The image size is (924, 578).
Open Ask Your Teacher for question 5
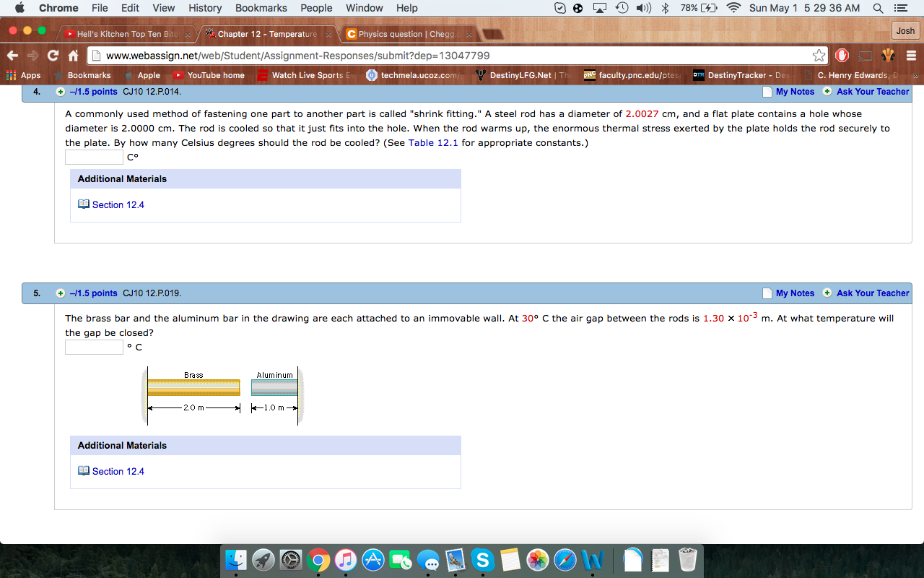click(x=872, y=293)
